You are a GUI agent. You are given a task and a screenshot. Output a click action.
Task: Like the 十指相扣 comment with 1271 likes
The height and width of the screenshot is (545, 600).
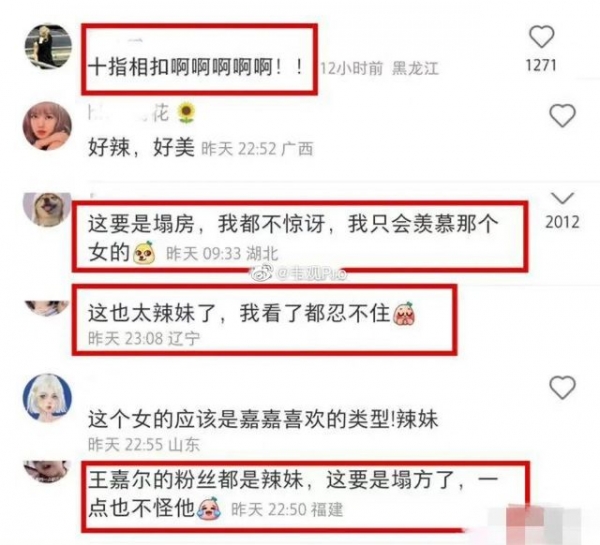pyautogui.click(x=541, y=37)
